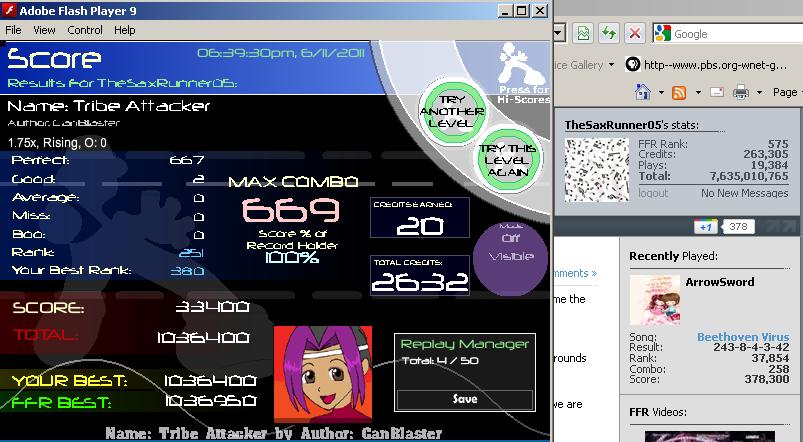Open the Print options dropdown arrow
Screen dimensions: 803x442
tap(759, 93)
